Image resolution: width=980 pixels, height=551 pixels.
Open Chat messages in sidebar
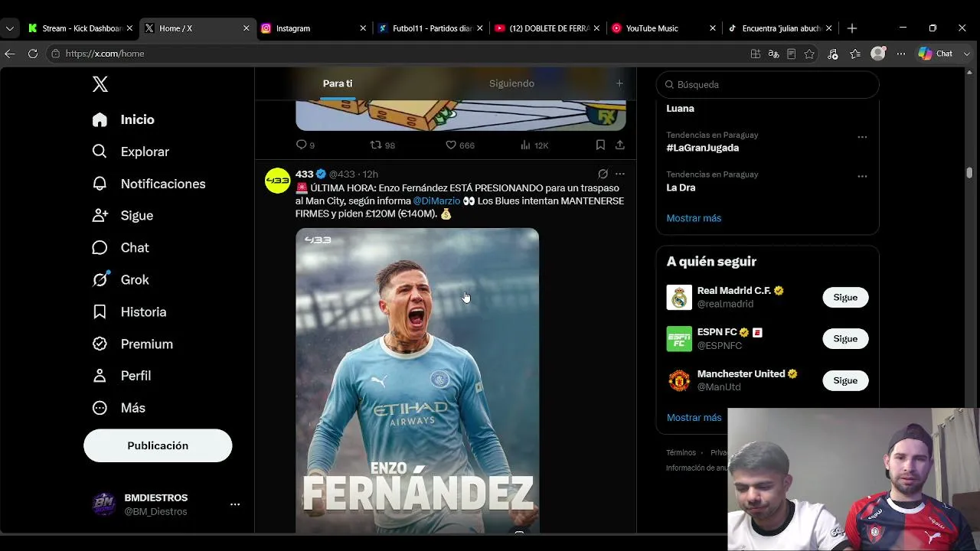[120, 248]
